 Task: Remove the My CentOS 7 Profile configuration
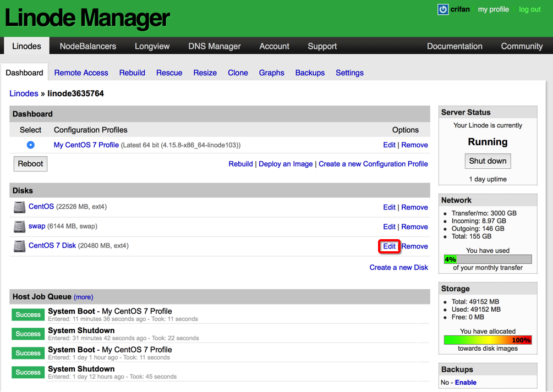[414, 145]
